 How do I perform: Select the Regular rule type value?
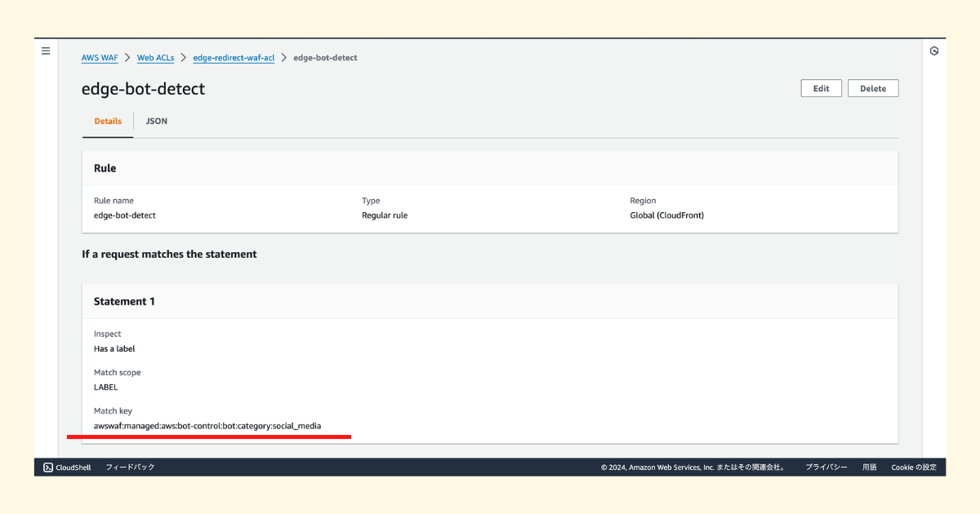(385, 215)
